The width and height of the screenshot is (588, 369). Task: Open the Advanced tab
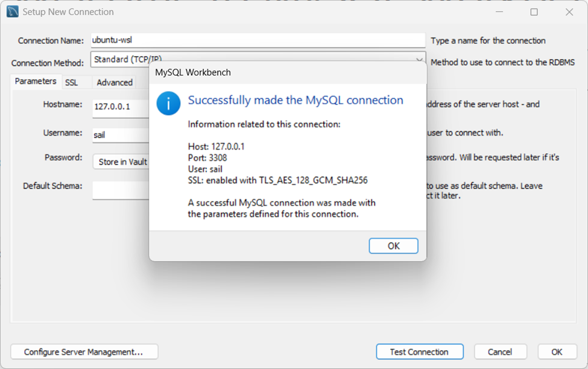point(114,82)
